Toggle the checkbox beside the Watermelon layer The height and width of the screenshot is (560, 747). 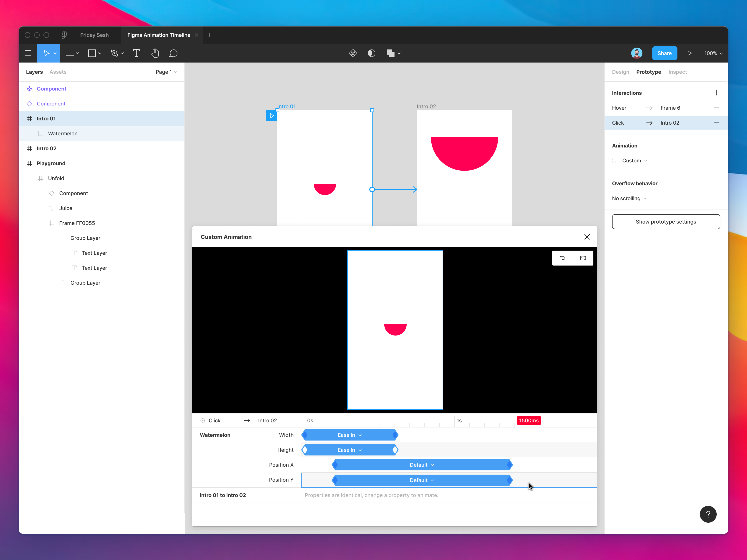pyautogui.click(x=41, y=133)
